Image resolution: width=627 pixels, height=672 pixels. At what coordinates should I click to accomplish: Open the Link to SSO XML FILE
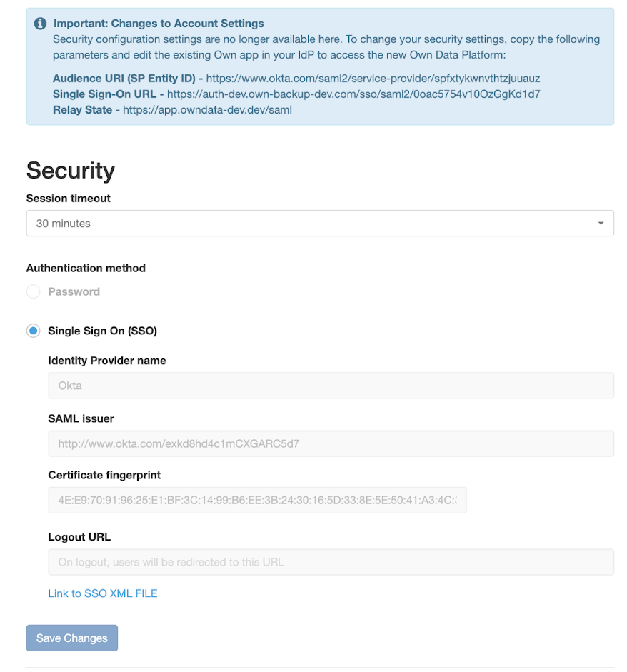tap(102, 593)
